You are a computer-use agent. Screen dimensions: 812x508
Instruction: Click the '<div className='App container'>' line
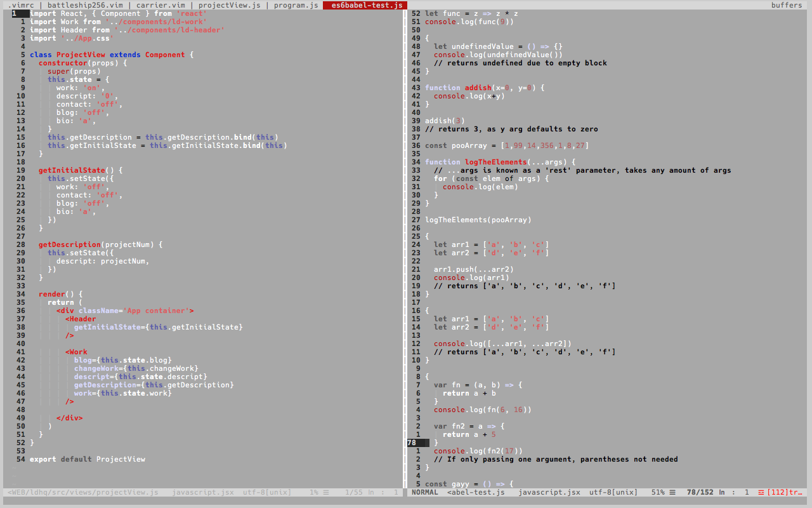pyautogui.click(x=125, y=311)
